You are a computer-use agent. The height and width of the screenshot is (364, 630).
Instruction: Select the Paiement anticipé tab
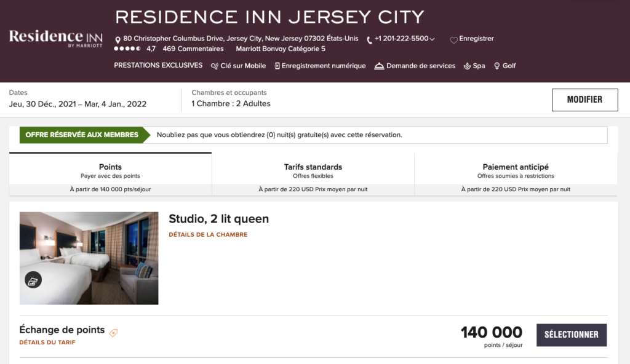tap(516, 171)
